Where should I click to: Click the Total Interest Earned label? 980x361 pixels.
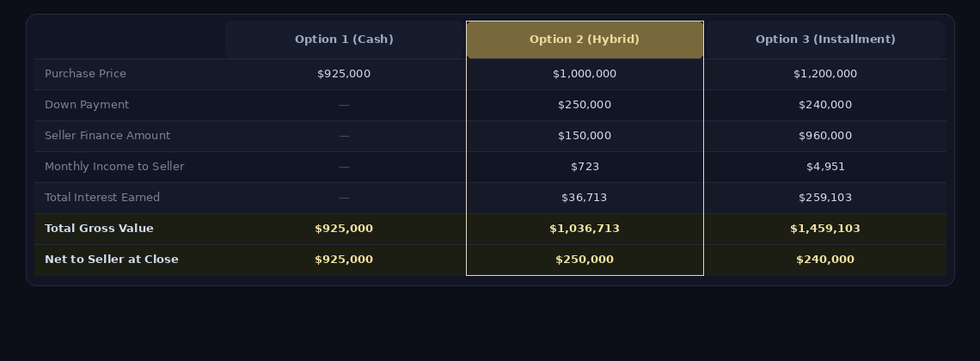pyautogui.click(x=102, y=198)
